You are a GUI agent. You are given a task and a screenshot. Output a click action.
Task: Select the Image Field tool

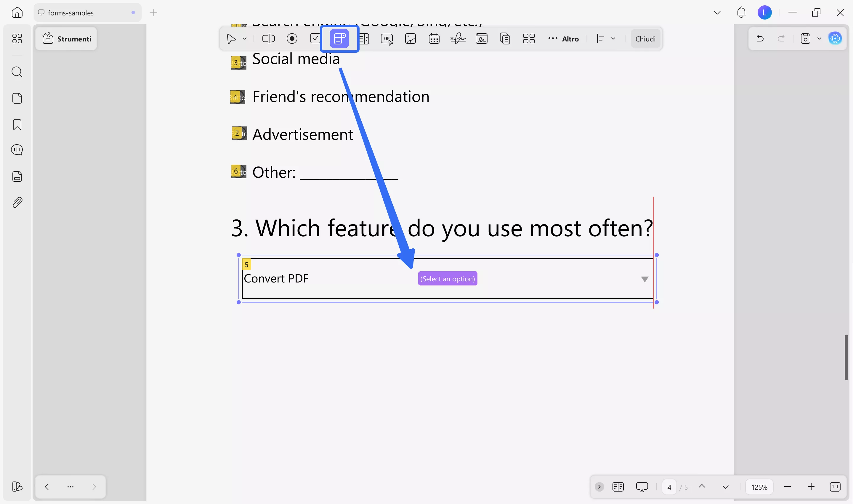point(411,38)
